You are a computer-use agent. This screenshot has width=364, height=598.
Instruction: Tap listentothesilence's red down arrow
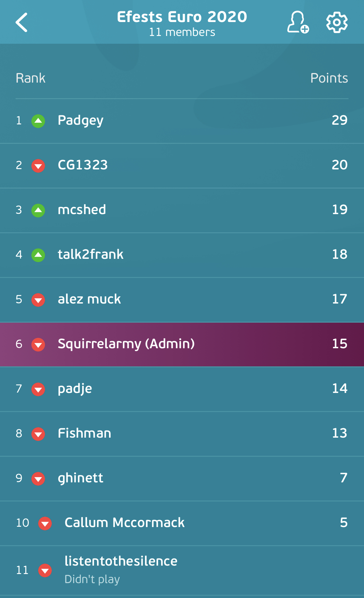(x=45, y=570)
